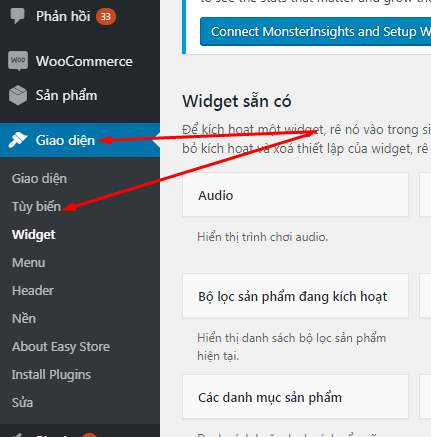Click the WooCommerce logo icon
This screenshot has height=437, width=431.
pos(18,61)
